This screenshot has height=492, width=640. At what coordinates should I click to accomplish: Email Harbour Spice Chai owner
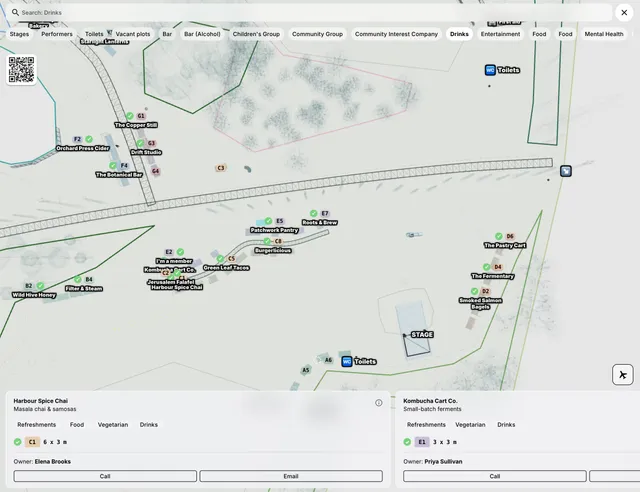click(x=291, y=476)
